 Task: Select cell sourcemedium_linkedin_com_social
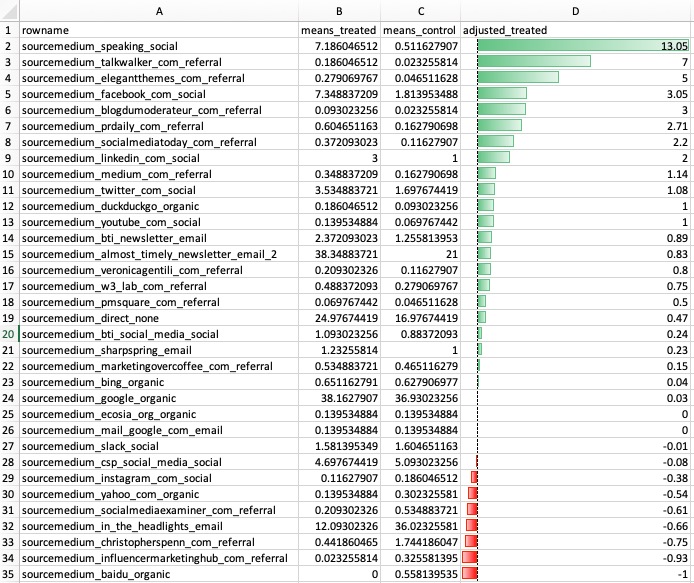pyautogui.click(x=159, y=158)
